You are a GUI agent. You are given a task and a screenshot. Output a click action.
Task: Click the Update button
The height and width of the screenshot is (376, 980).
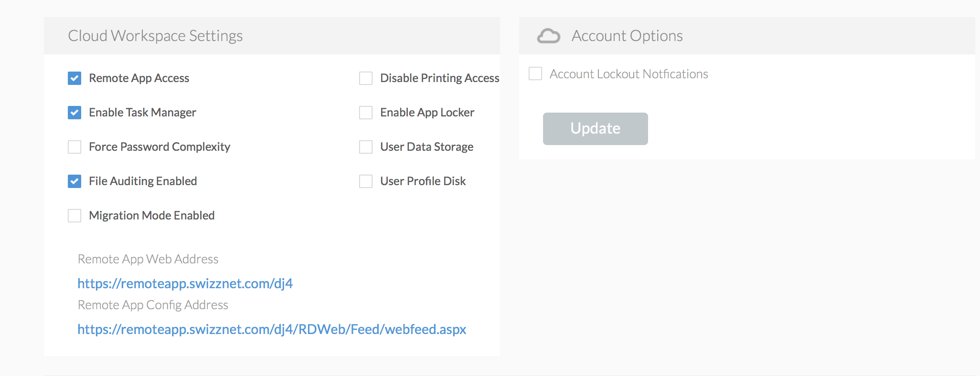pos(595,128)
